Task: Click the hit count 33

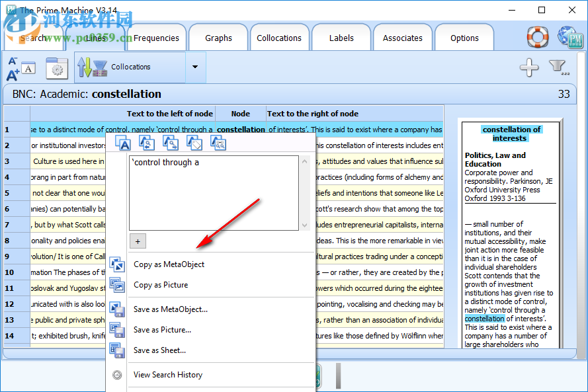Action: point(564,94)
